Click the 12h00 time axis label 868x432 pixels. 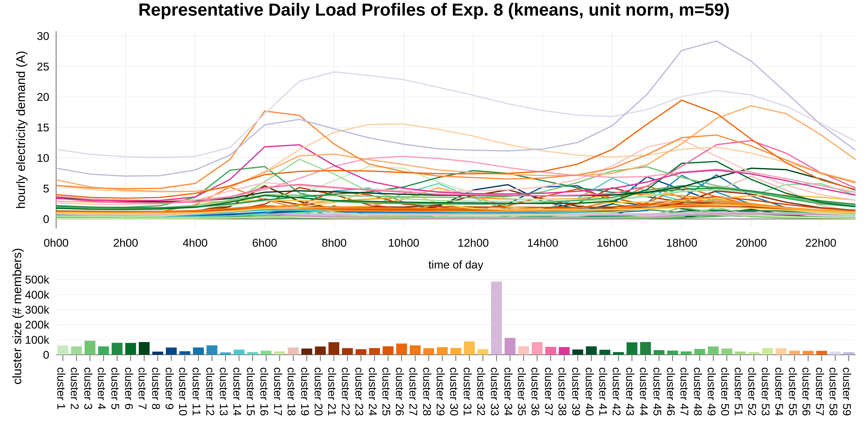click(473, 243)
